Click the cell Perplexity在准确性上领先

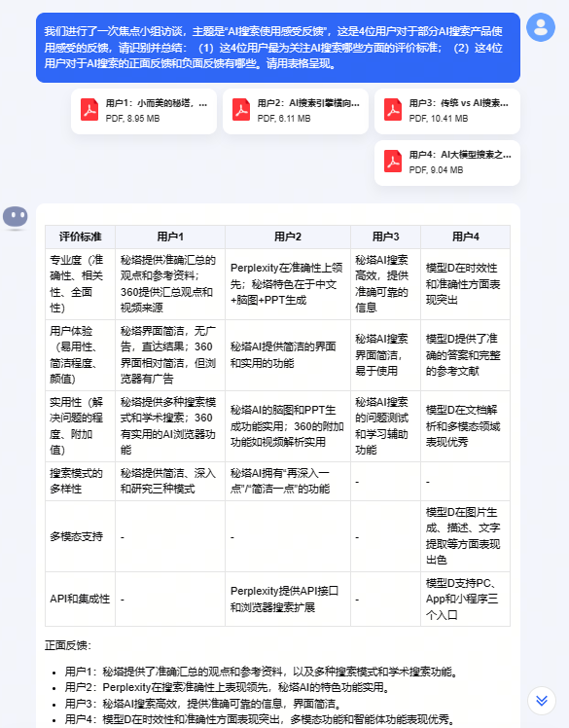(288, 284)
